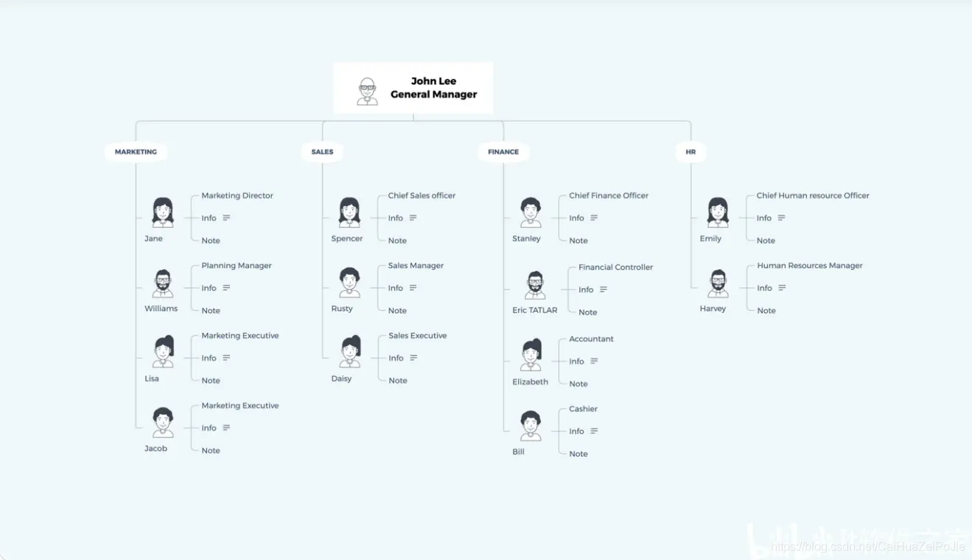Select the FINANCE branch node
The width and height of the screenshot is (972, 560).
(503, 152)
